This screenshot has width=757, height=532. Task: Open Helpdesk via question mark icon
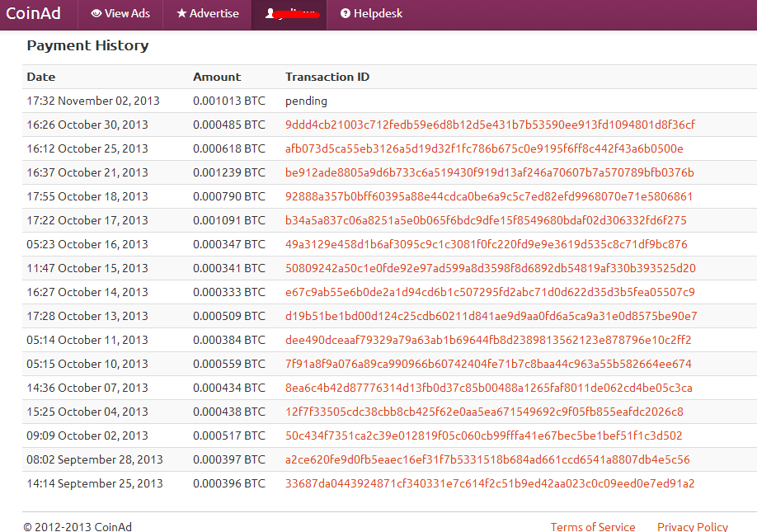pyautogui.click(x=346, y=14)
